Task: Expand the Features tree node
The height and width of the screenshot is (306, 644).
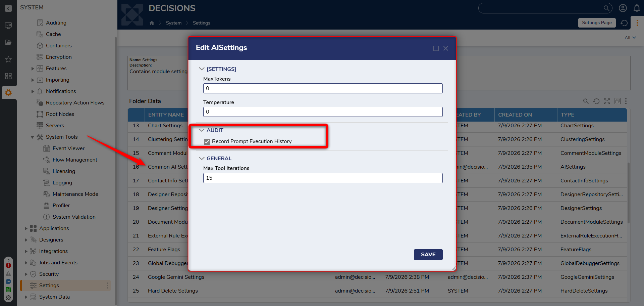Action: point(33,69)
